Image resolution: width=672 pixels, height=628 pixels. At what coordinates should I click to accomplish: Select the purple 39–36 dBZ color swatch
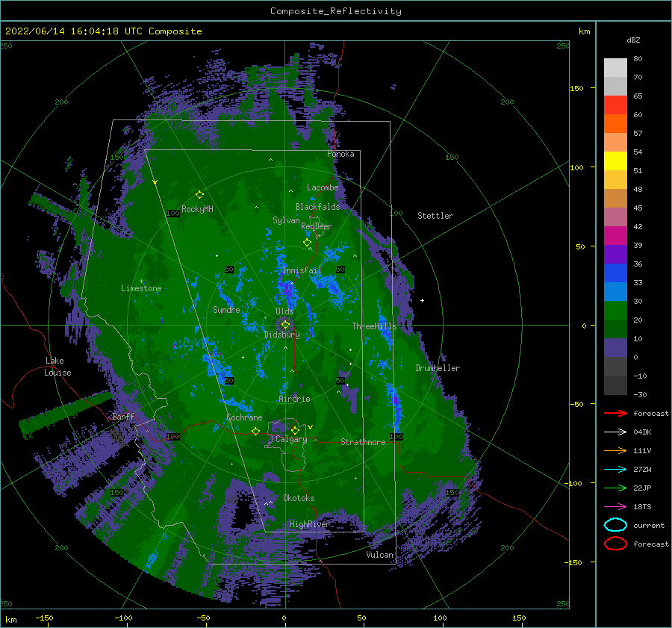[x=615, y=254]
